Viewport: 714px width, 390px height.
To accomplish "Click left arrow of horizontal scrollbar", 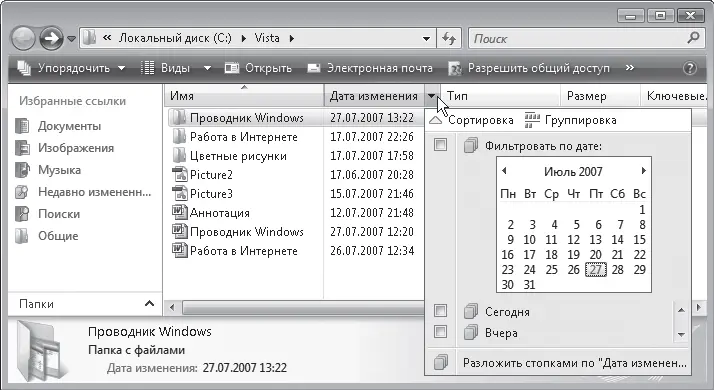I will 172,308.
